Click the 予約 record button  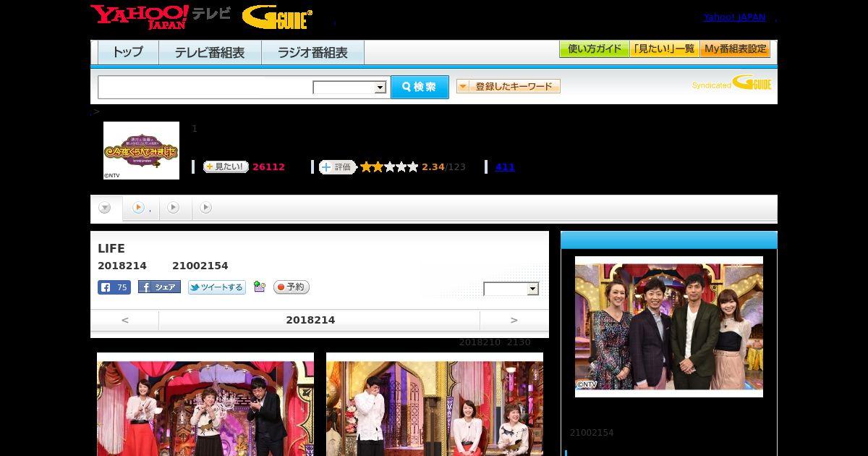click(x=292, y=287)
